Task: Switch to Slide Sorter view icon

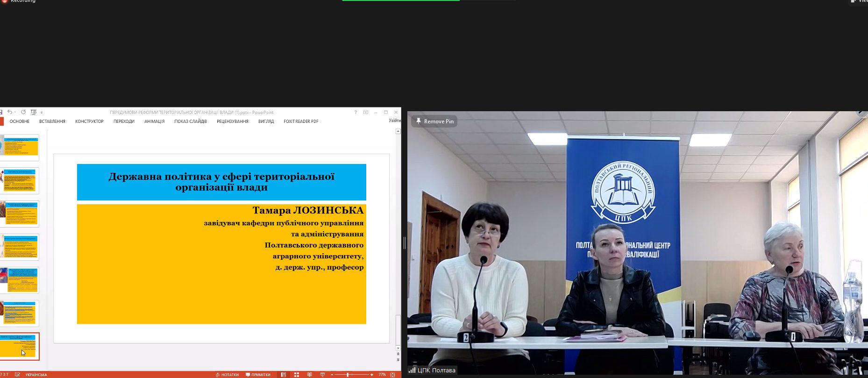Action: 296,375
